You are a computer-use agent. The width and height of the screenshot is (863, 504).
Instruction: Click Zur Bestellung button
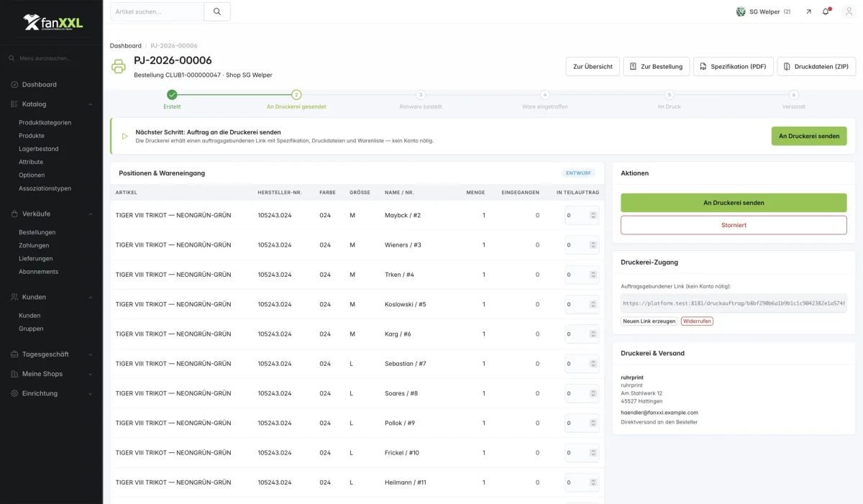pyautogui.click(x=657, y=67)
